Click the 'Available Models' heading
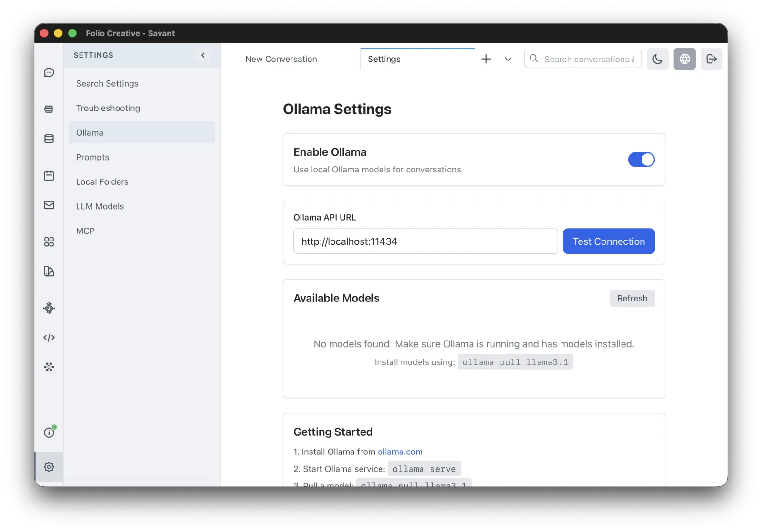The image size is (762, 532). pos(336,298)
